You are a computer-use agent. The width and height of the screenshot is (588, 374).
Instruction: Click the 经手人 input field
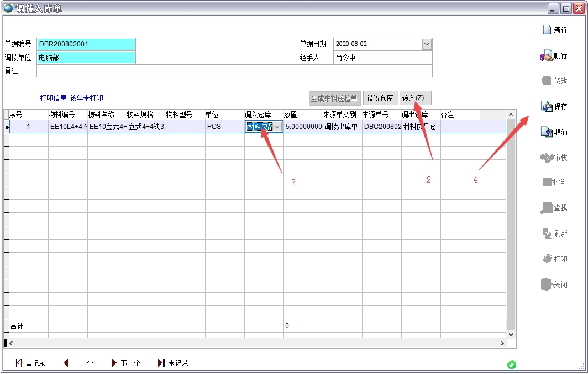pos(382,58)
